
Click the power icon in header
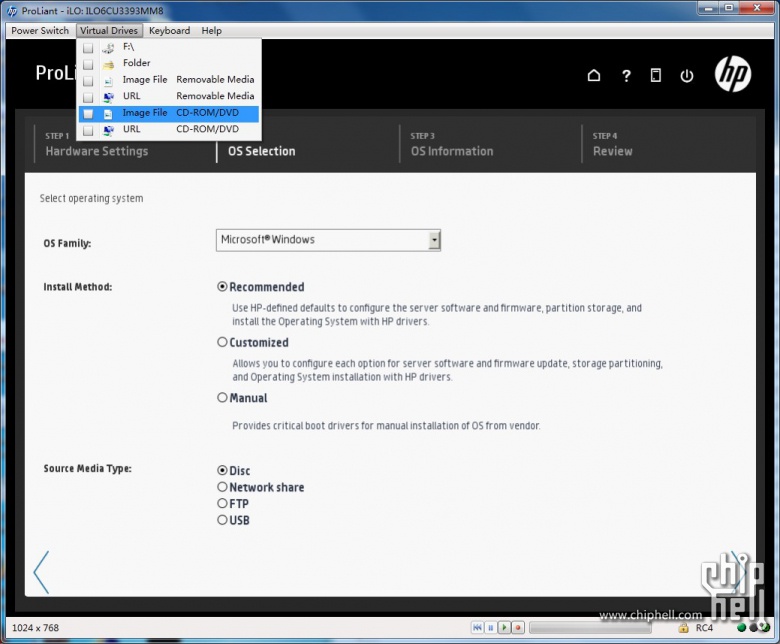pos(687,76)
